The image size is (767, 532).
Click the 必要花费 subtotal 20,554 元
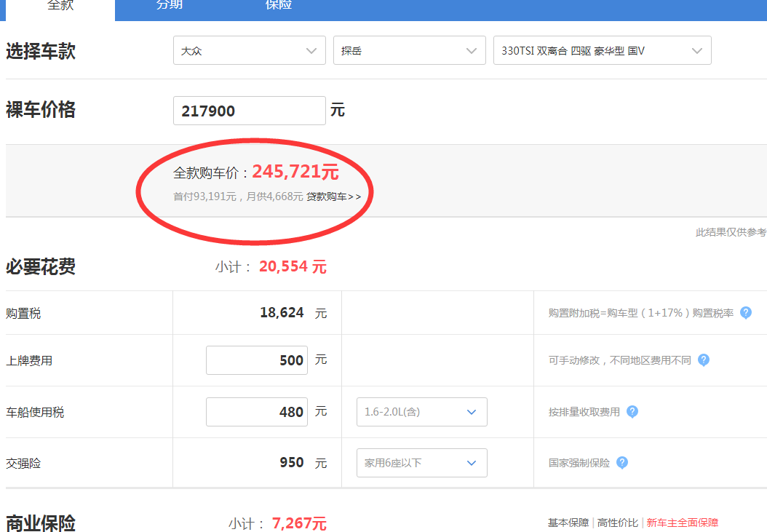pyautogui.click(x=293, y=267)
